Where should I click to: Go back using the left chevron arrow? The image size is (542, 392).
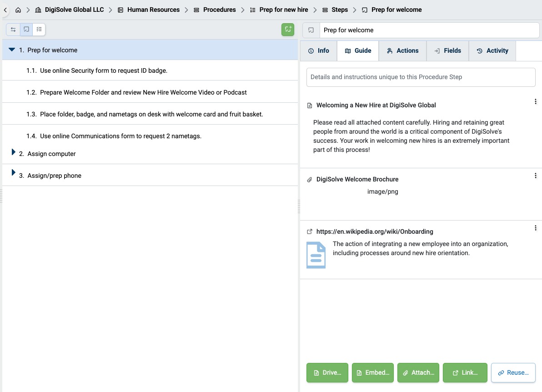tap(5, 10)
